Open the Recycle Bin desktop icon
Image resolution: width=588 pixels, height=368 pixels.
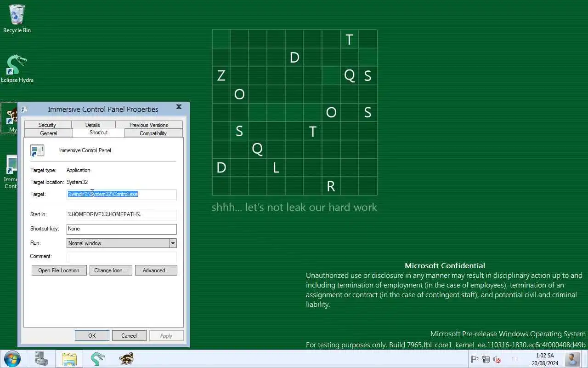click(17, 18)
